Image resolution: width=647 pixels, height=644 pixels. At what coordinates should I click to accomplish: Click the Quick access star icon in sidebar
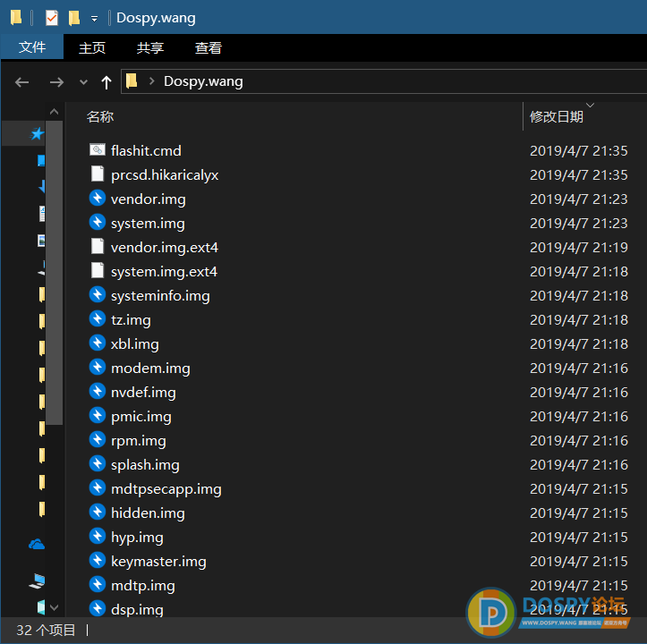37,133
